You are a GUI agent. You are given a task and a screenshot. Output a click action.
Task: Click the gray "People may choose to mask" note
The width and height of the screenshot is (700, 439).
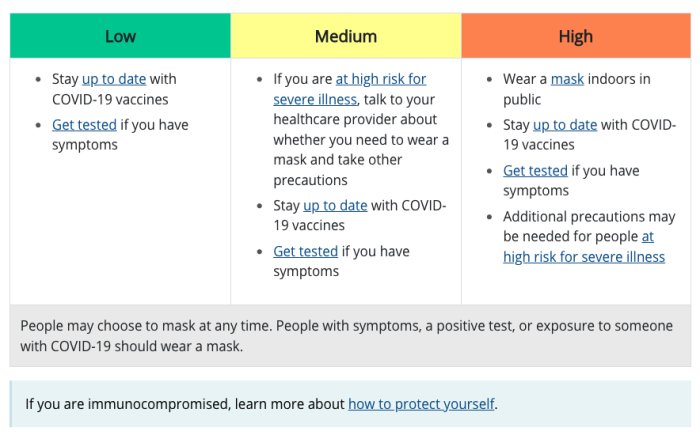(x=350, y=336)
